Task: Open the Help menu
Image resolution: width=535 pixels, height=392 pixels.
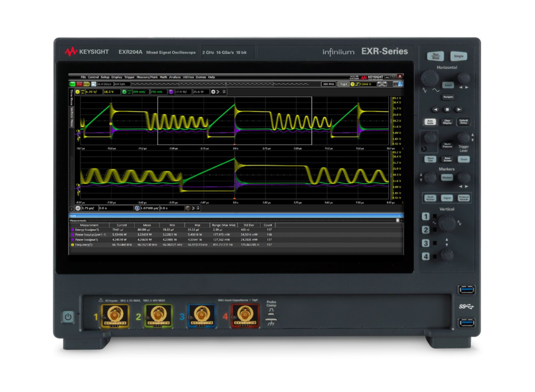Action: point(212,77)
